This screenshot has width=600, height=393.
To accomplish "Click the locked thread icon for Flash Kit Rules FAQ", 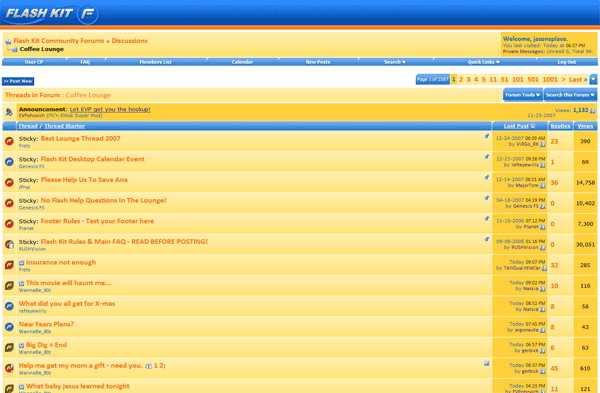I will pos(9,245).
